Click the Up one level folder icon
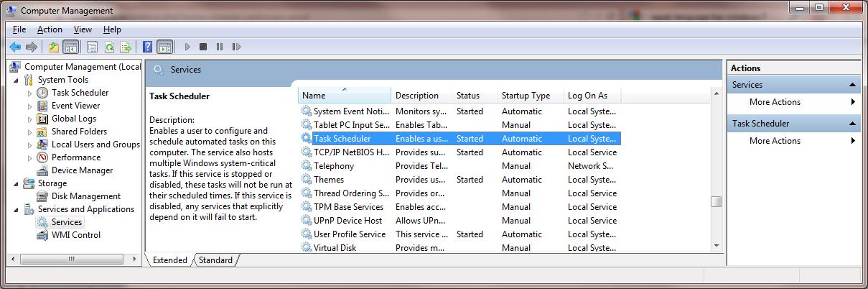 (54, 47)
